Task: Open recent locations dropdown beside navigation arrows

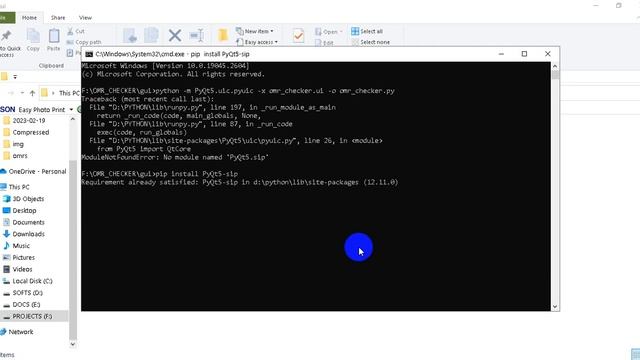Action: 22,93
